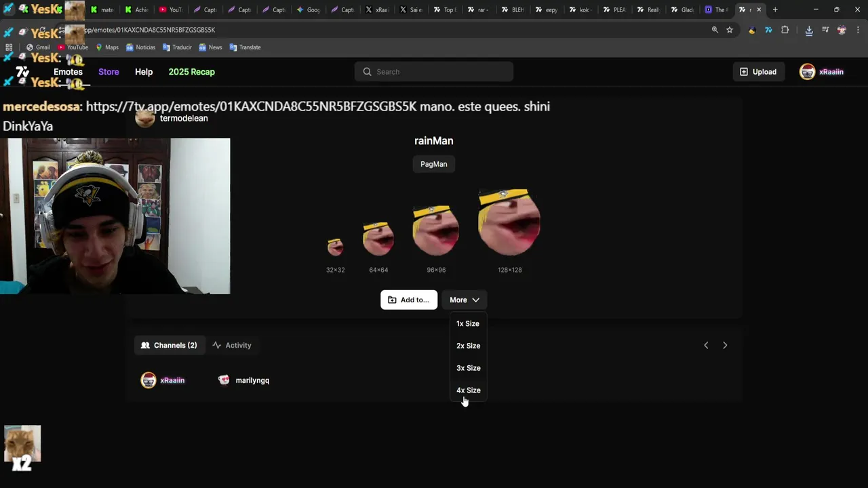Choose 4x Size from the More menu
The width and height of the screenshot is (868, 488).
tap(468, 390)
